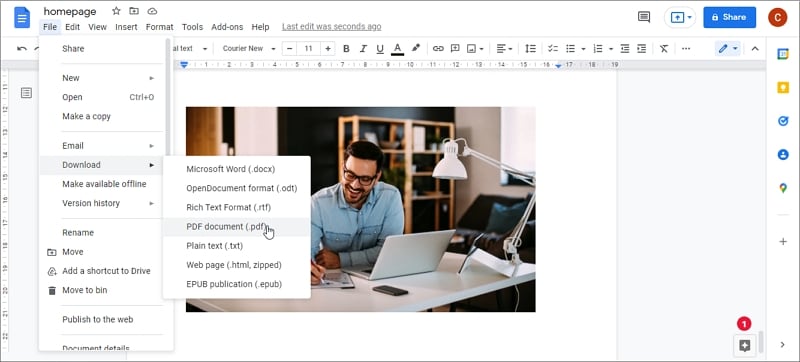Download as Plain text (.txt)
The height and width of the screenshot is (362, 800).
click(x=237, y=246)
